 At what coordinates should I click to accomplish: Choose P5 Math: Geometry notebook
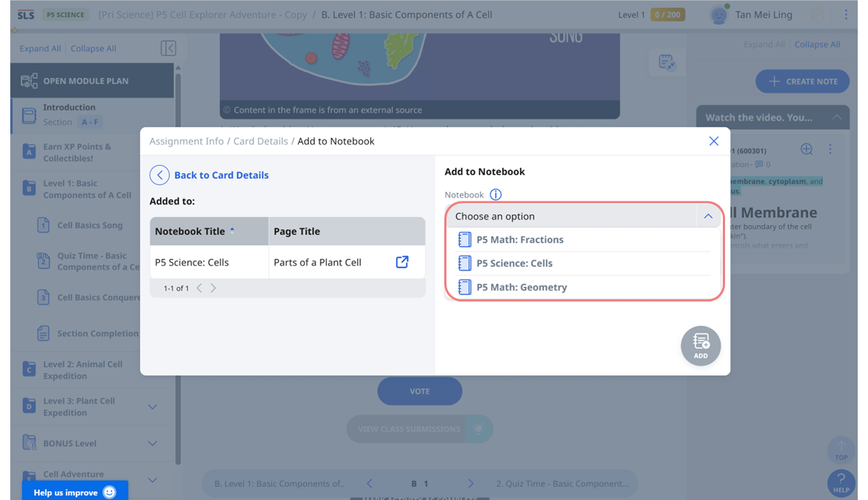tap(521, 287)
